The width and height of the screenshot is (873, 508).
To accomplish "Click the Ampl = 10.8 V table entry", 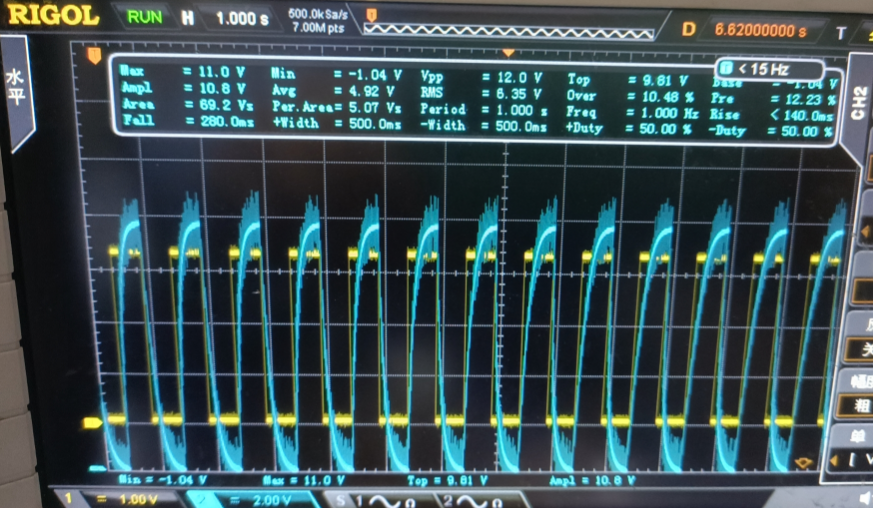I will 183,88.
